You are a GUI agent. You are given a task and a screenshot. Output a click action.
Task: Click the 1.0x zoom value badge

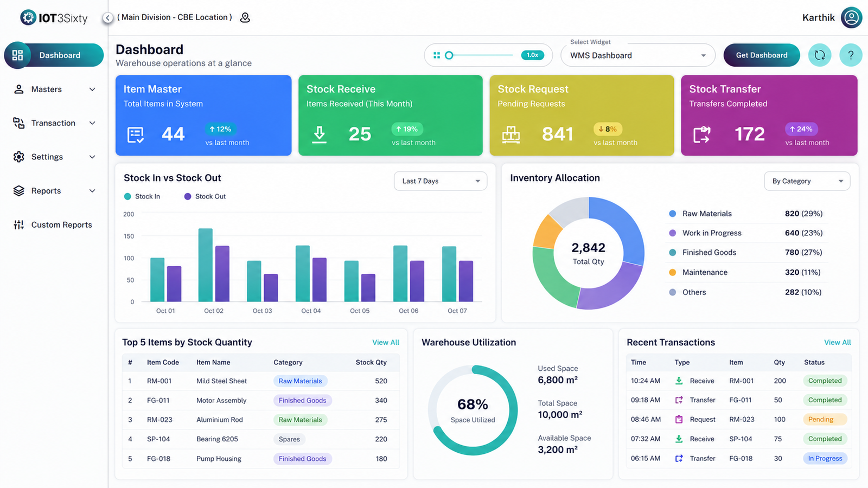point(532,55)
